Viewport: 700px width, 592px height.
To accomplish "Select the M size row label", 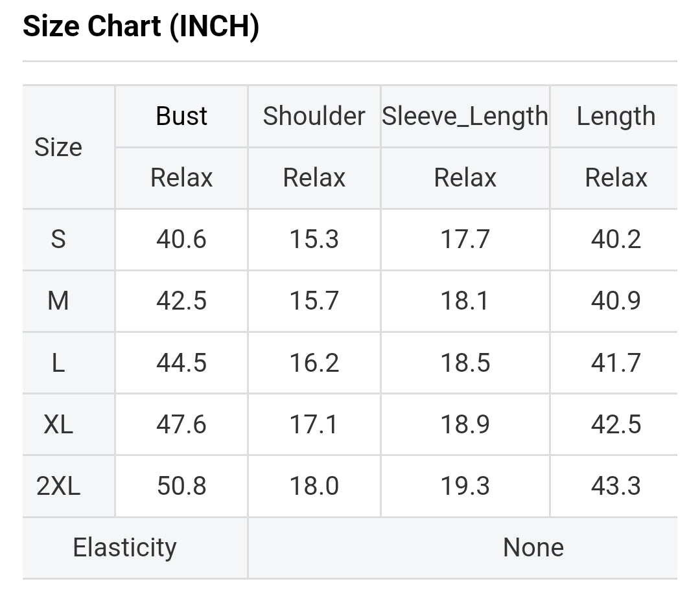I will click(x=58, y=301).
